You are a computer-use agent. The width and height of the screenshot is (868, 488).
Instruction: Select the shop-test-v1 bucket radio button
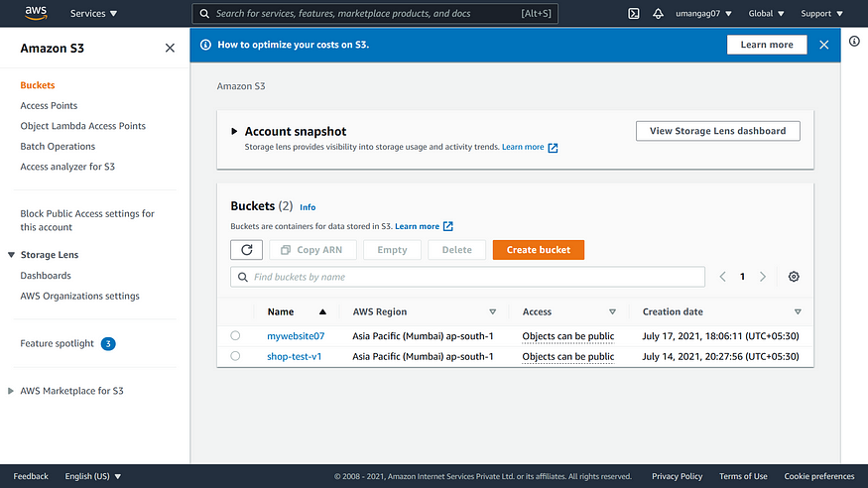pyautogui.click(x=235, y=356)
